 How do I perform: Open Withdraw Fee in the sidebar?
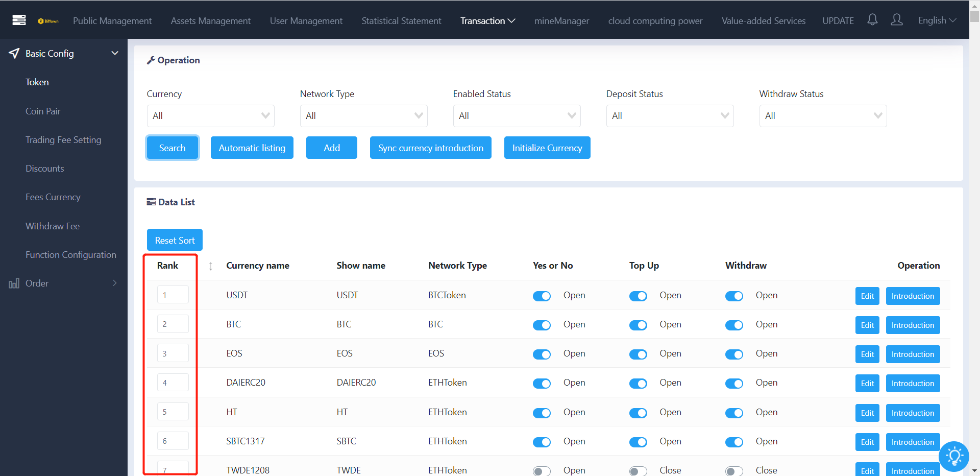[53, 226]
